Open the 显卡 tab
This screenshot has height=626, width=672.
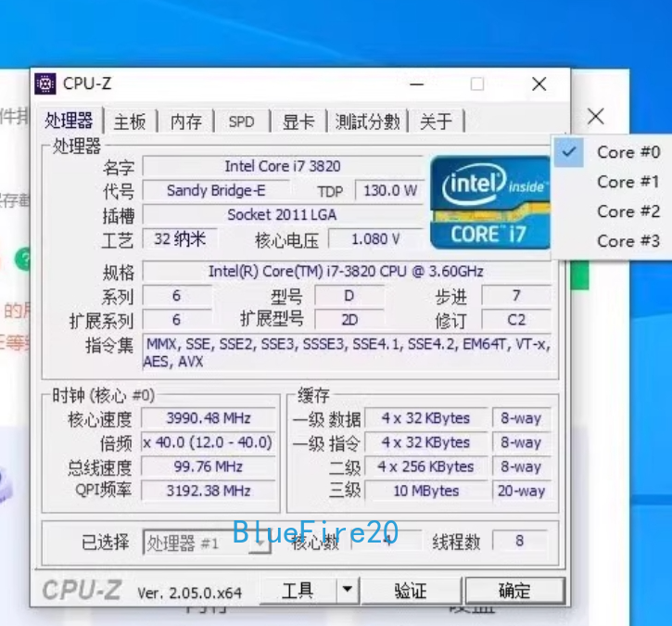click(x=298, y=121)
